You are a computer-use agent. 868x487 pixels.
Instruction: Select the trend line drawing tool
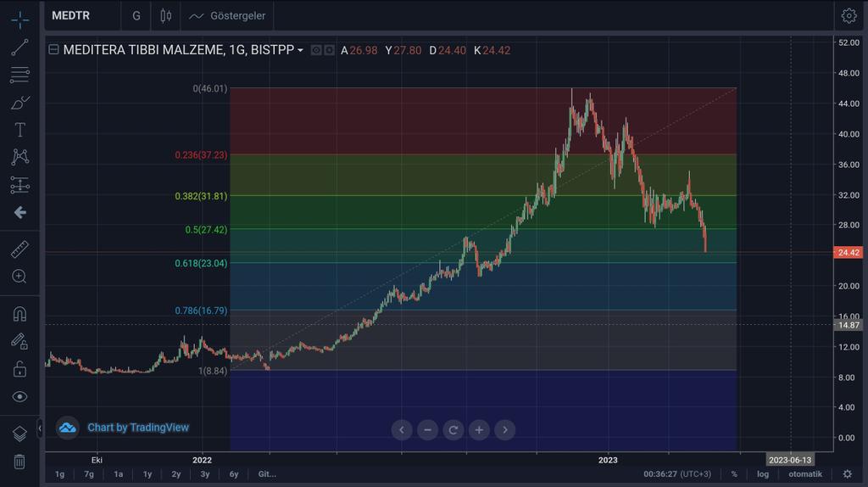tap(20, 48)
